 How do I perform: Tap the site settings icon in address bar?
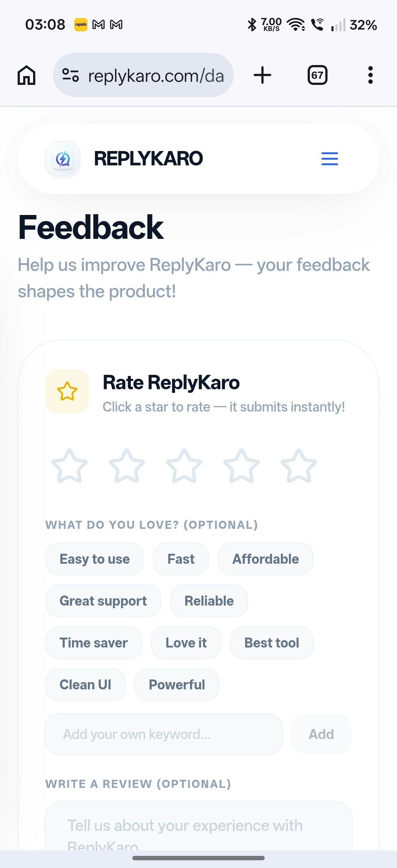70,75
